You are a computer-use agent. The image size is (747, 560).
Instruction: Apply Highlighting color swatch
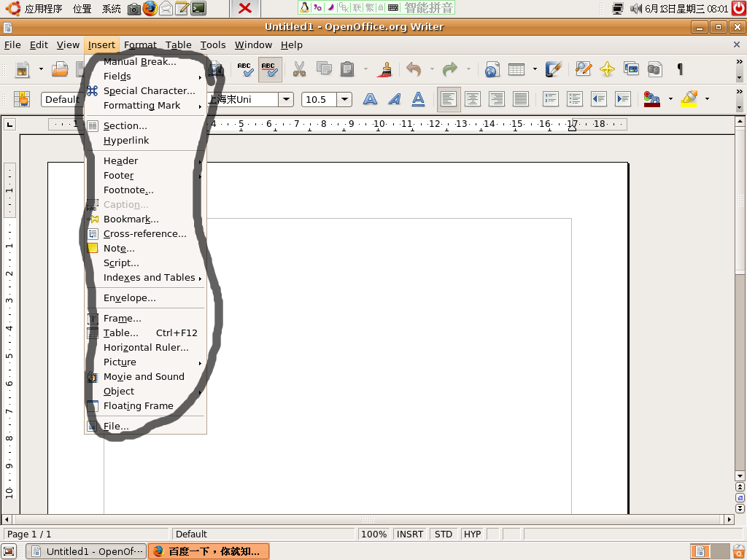[689, 99]
